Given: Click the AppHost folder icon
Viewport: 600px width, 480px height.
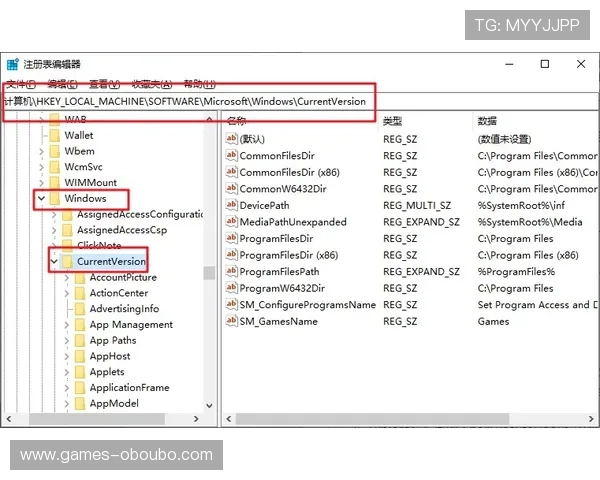Looking at the screenshot, I should [79, 356].
